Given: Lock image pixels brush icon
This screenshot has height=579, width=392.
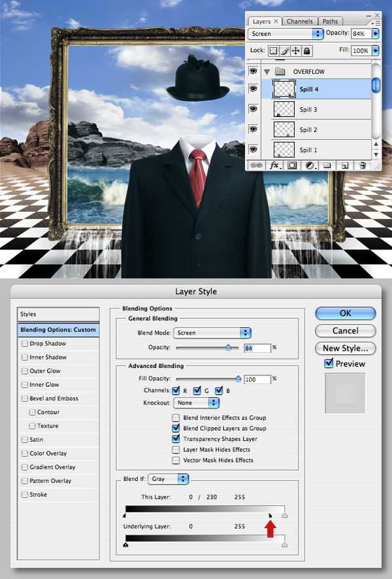Looking at the screenshot, I should 284,50.
